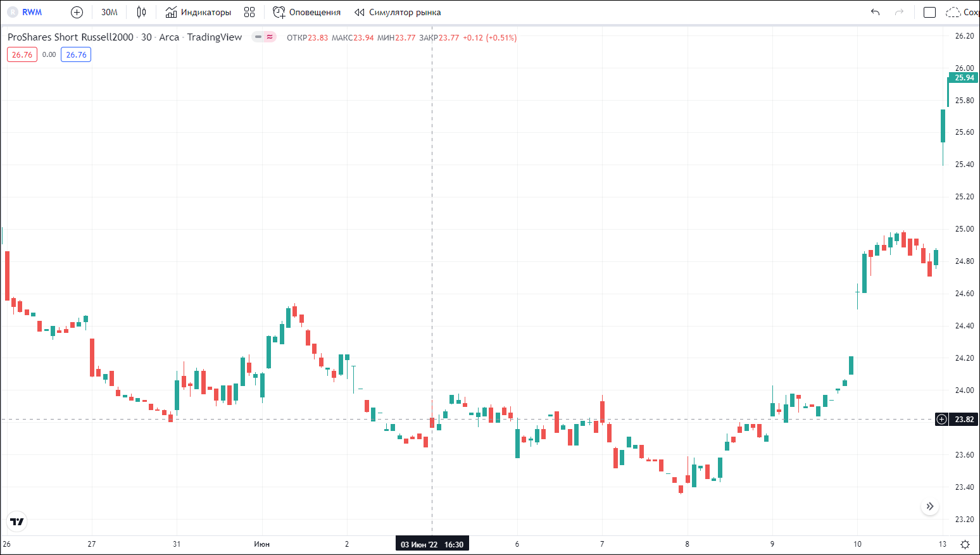Screen dimensions: 980x555
Task: Add a symbol to compare using plus icon
Action: point(77,12)
